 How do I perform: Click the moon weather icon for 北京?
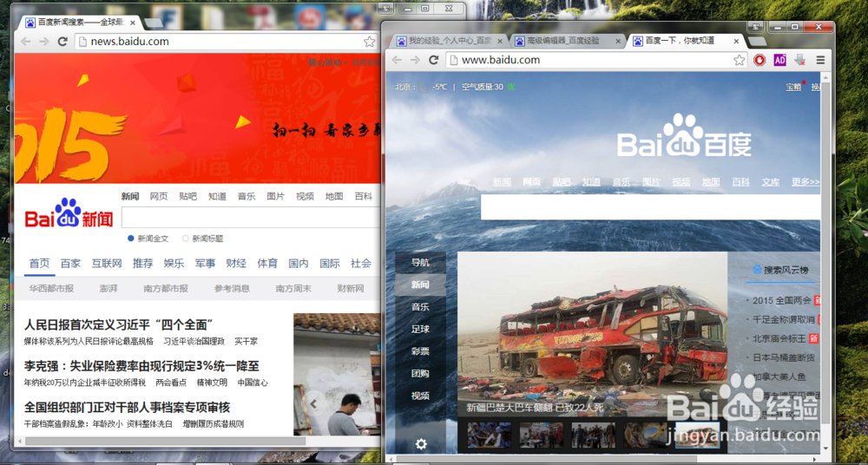point(424,87)
